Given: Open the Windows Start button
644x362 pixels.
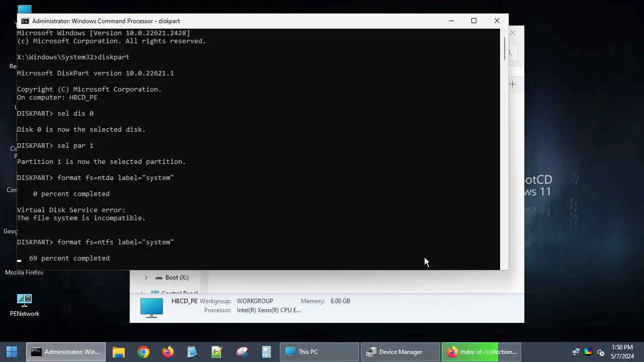Looking at the screenshot, I should click(x=12, y=351).
